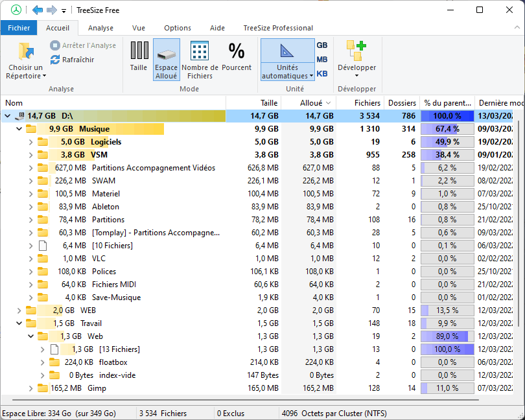This screenshot has width=525, height=420.
Task: Click the TreeSize app logo icon
Action: coord(16,10)
